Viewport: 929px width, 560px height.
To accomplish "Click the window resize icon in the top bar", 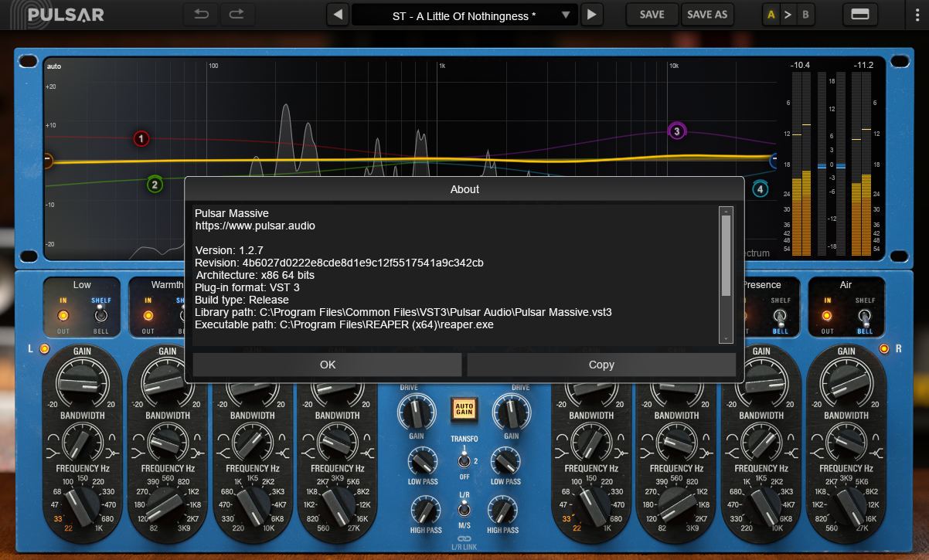I will click(x=859, y=14).
